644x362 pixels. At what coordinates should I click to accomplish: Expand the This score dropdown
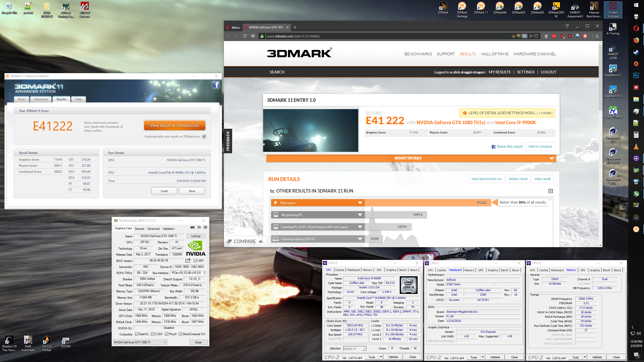tap(360, 203)
